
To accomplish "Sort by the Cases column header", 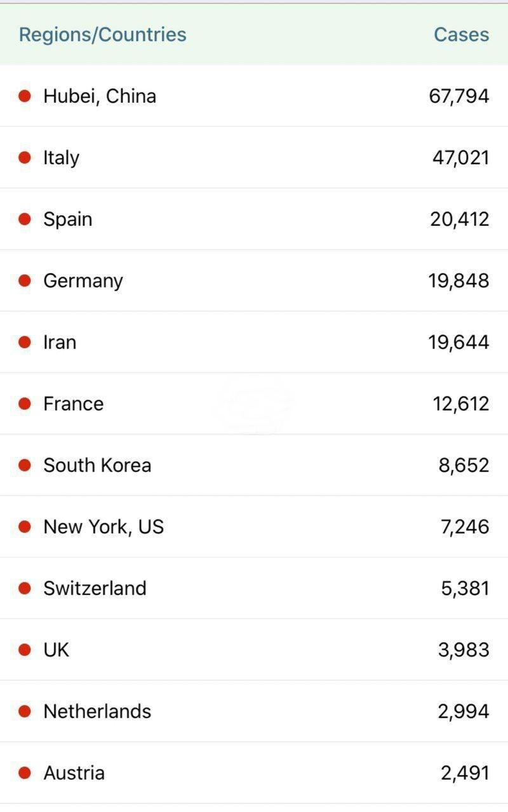I will [x=461, y=34].
